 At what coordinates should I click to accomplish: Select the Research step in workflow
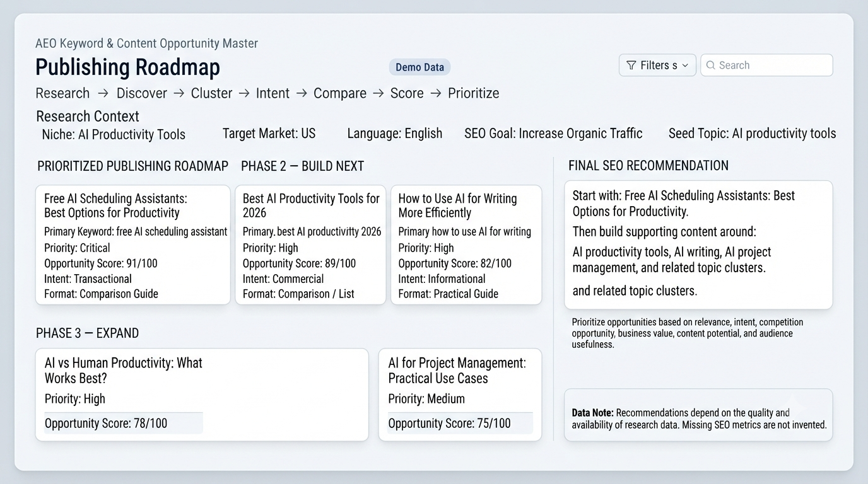[62, 93]
